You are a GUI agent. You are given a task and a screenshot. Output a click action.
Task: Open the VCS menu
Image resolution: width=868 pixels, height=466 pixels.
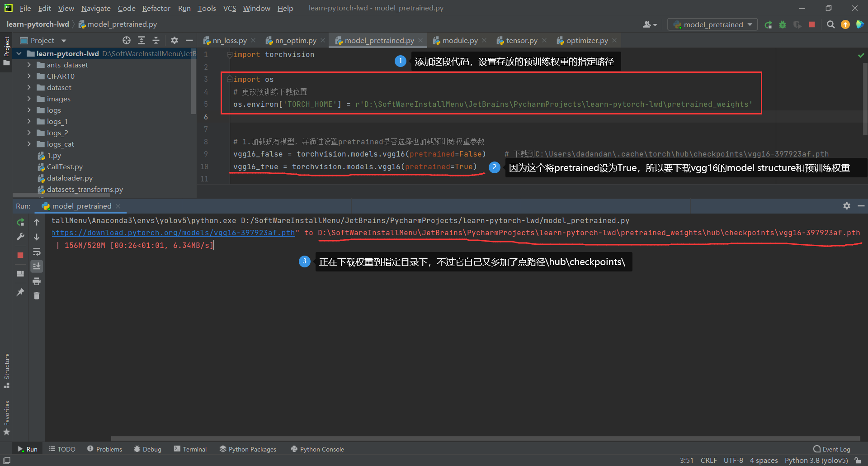point(230,8)
